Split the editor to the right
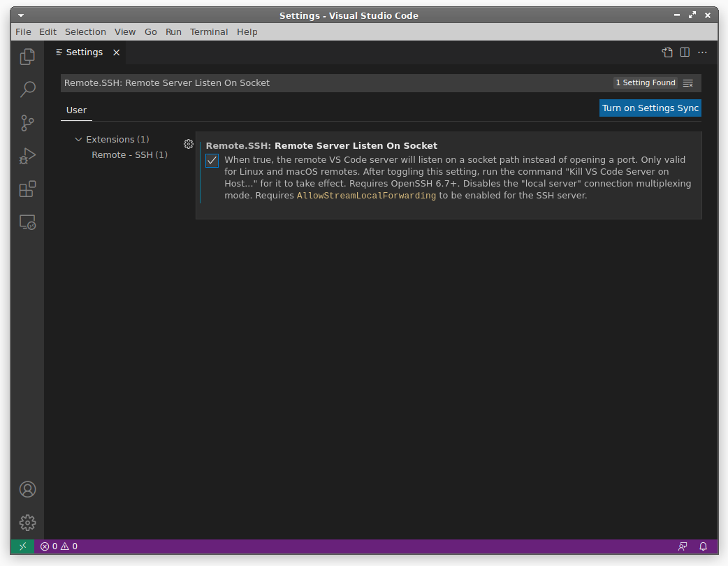The image size is (728, 566). pyautogui.click(x=685, y=52)
